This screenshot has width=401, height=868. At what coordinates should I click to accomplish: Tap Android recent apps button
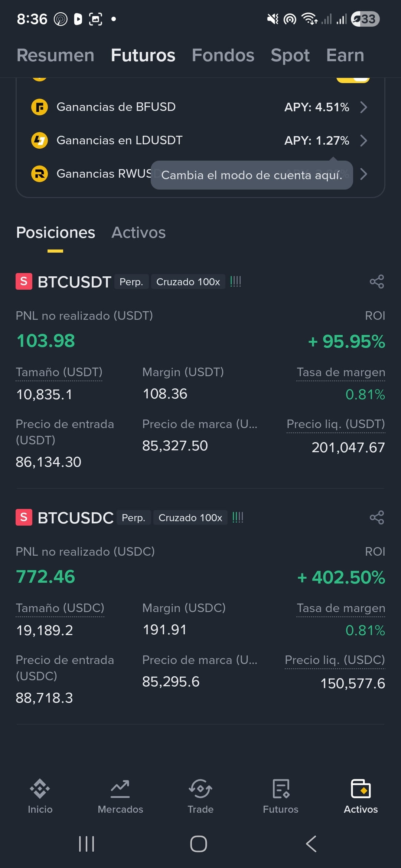click(x=87, y=844)
